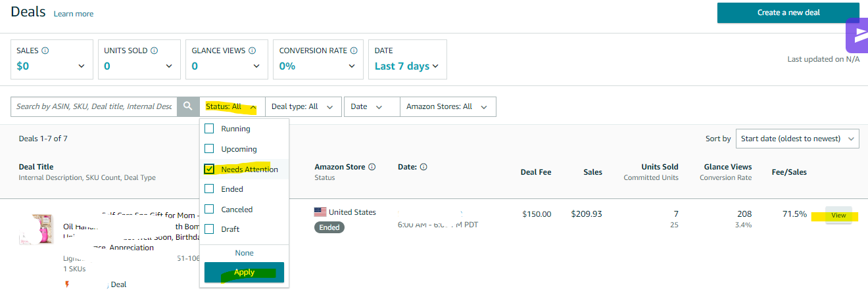Click Create a new deal button
Screen dimensions: 868x293
pos(788,12)
